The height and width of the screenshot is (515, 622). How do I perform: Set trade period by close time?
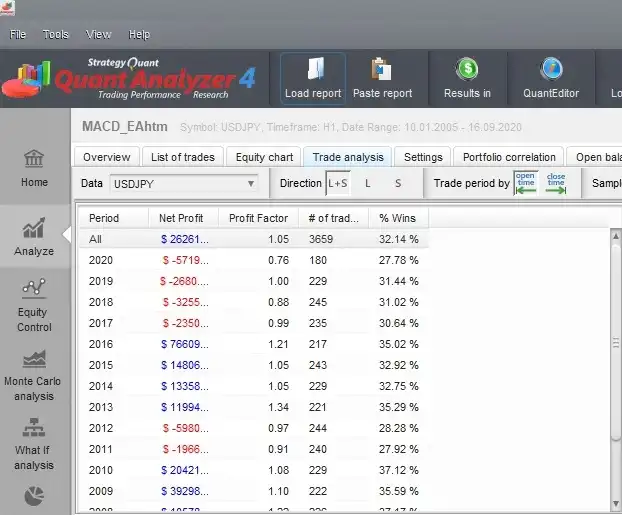(x=556, y=183)
